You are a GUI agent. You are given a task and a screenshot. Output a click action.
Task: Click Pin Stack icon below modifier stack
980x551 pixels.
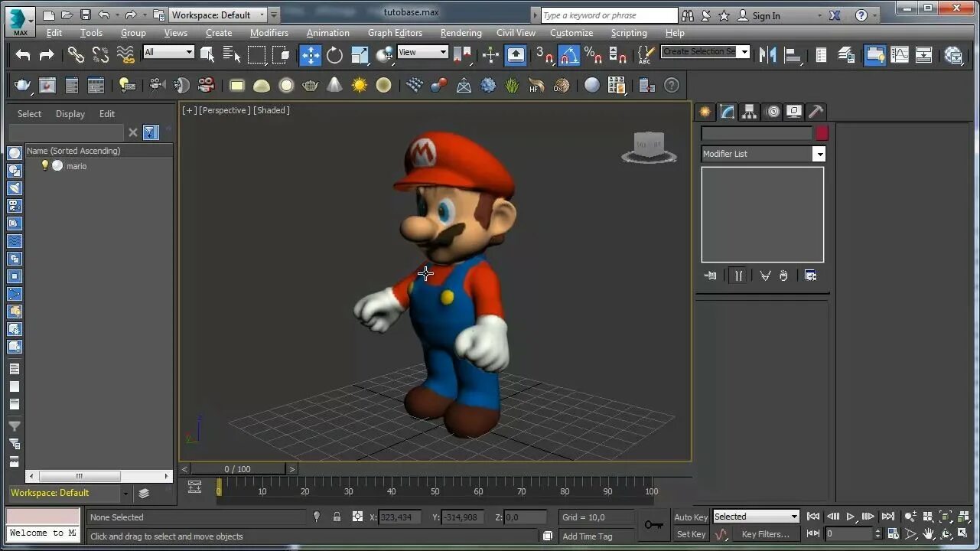tap(711, 275)
